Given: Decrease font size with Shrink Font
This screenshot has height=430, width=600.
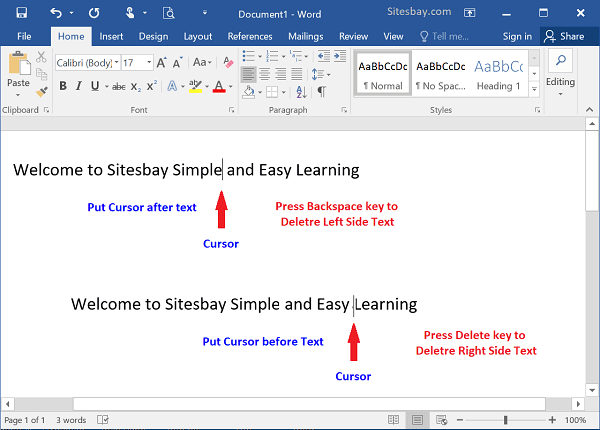Looking at the screenshot, I should tap(177, 63).
